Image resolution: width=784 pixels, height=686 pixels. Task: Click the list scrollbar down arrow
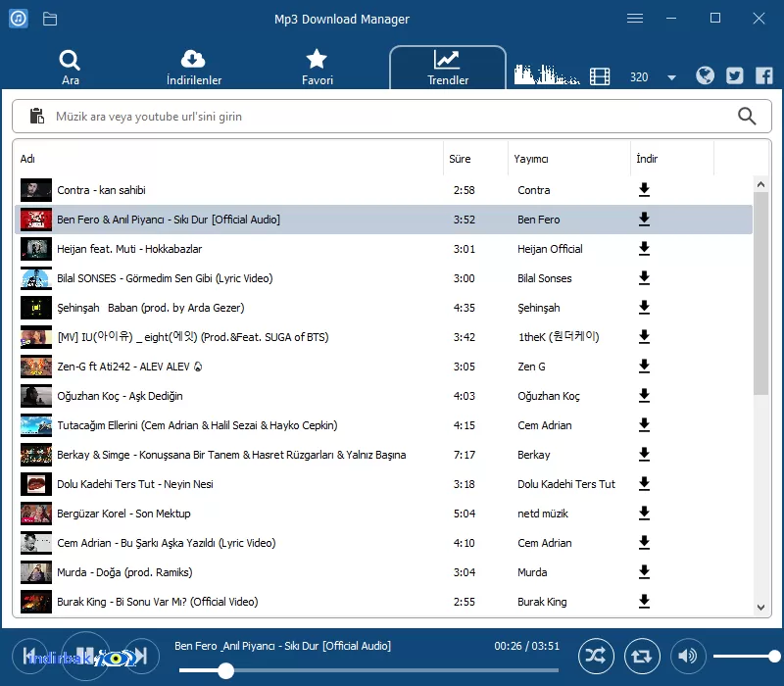[x=760, y=608]
